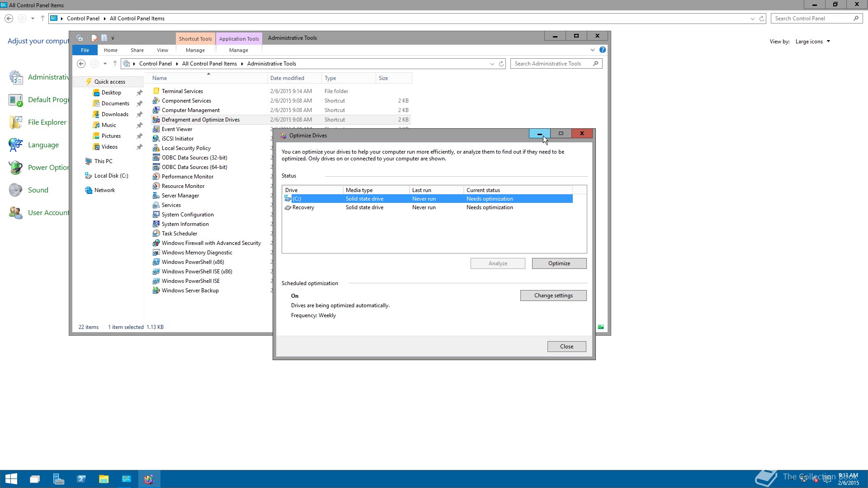The width and height of the screenshot is (868, 488).
Task: Select the Resource Monitor icon
Action: coord(156,186)
